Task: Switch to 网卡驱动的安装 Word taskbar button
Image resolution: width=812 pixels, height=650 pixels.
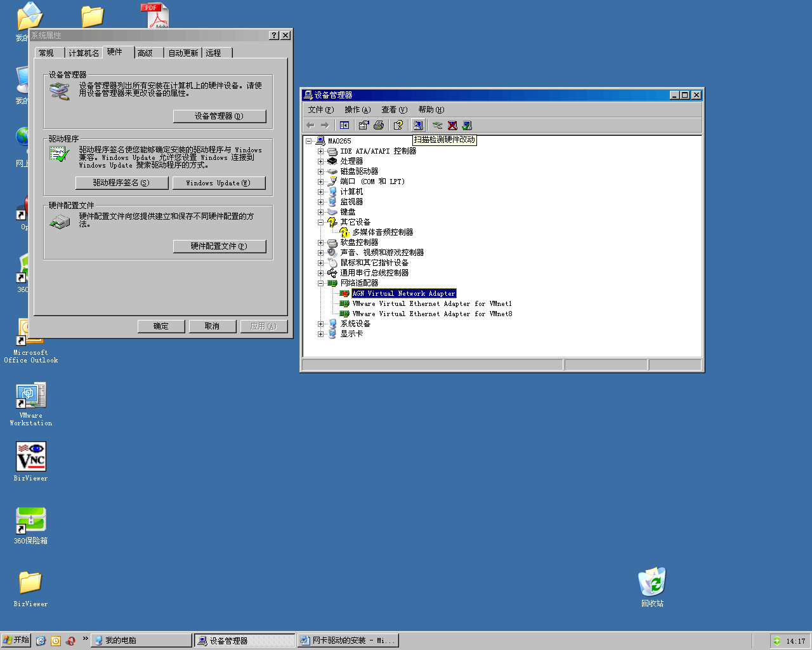Action: click(x=348, y=640)
